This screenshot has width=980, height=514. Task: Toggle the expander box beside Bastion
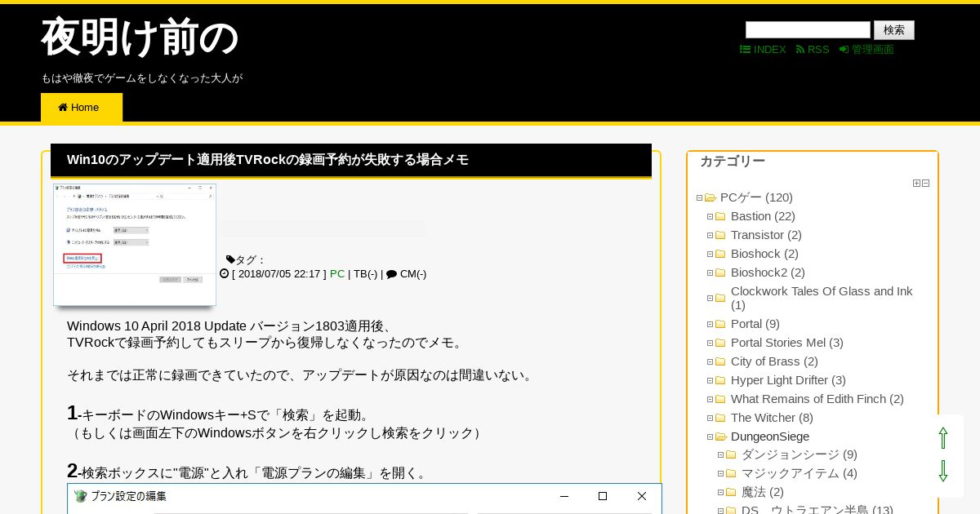coord(710,217)
